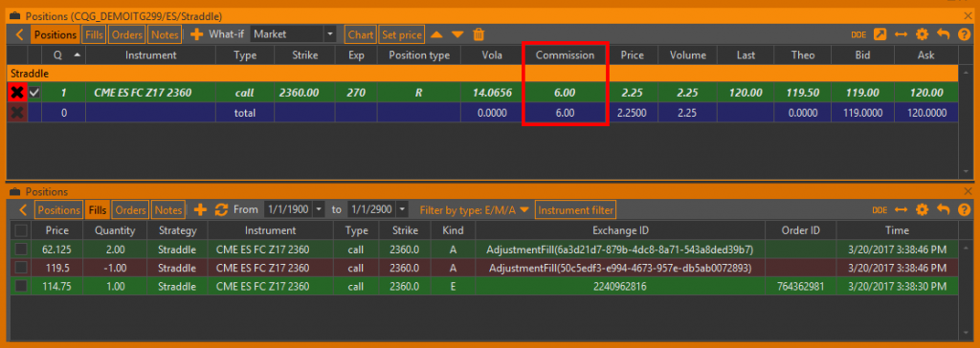Viewport: 980px width, 348px height.
Task: Remove the call 2360 position via red X
Action: 17,93
